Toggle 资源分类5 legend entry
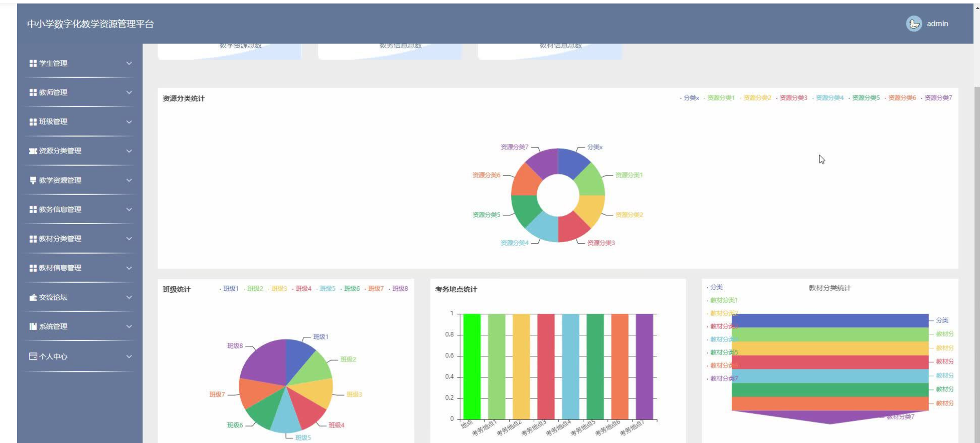Image resolution: width=980 pixels, height=443 pixels. click(x=864, y=98)
